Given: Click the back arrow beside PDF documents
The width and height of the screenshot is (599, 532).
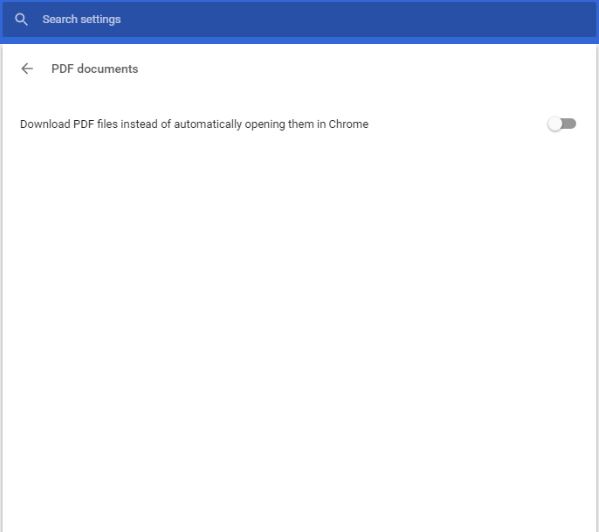Looking at the screenshot, I should [27, 69].
